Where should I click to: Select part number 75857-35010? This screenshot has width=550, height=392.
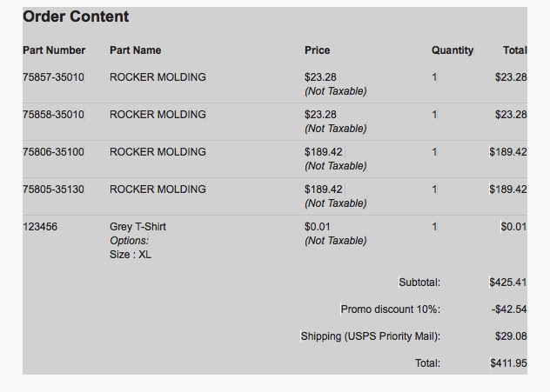[x=53, y=77]
